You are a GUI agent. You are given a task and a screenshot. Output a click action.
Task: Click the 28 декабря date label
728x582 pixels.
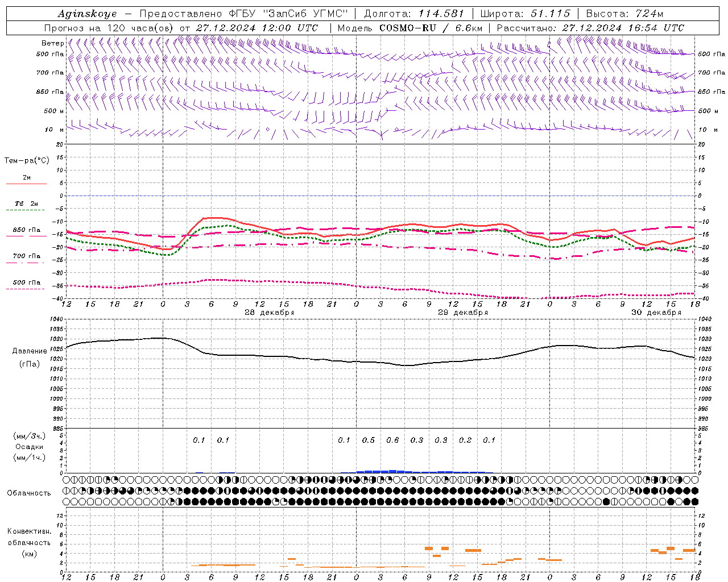point(270,313)
